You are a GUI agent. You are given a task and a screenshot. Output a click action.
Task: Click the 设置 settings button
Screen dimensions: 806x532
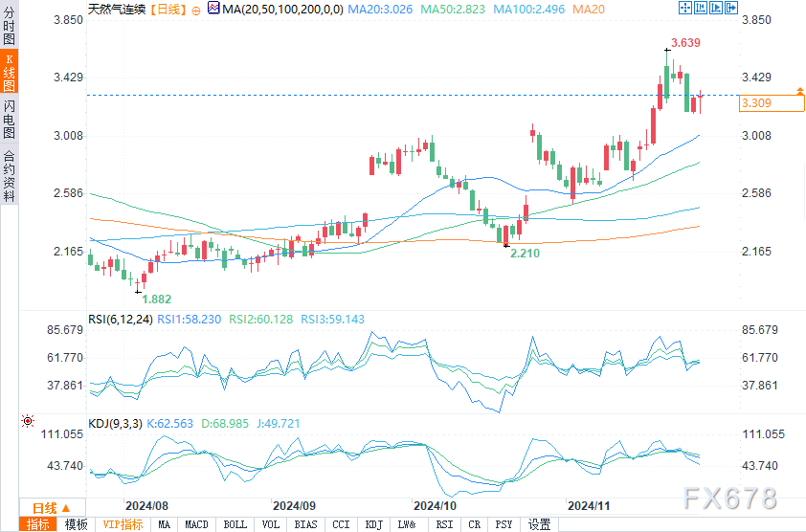[x=540, y=524]
